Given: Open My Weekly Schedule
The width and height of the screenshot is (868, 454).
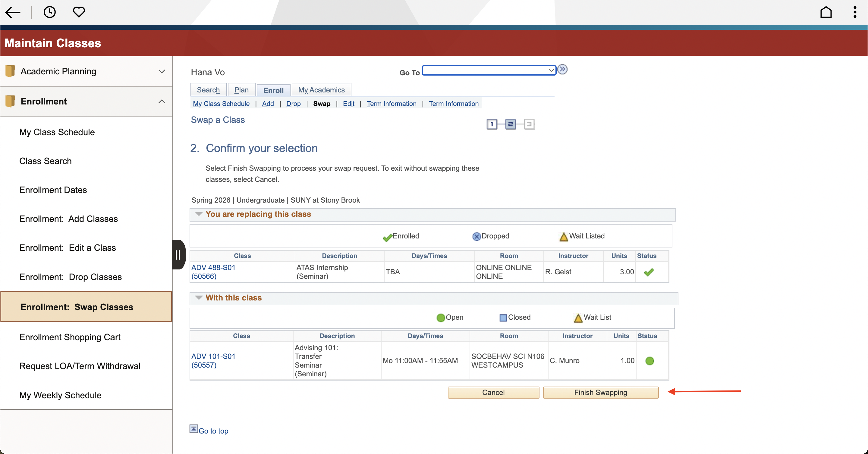Looking at the screenshot, I should [60, 395].
